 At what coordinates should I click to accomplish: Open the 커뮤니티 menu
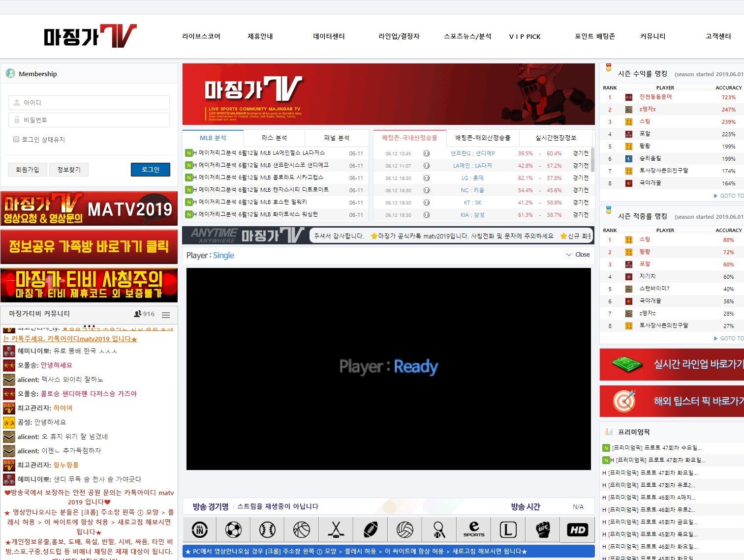pyautogui.click(x=652, y=36)
